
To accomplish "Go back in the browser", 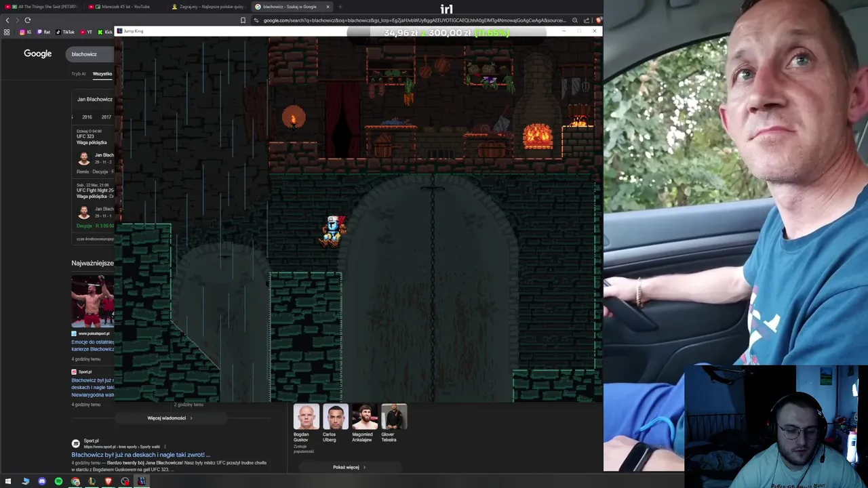I will [x=7, y=20].
